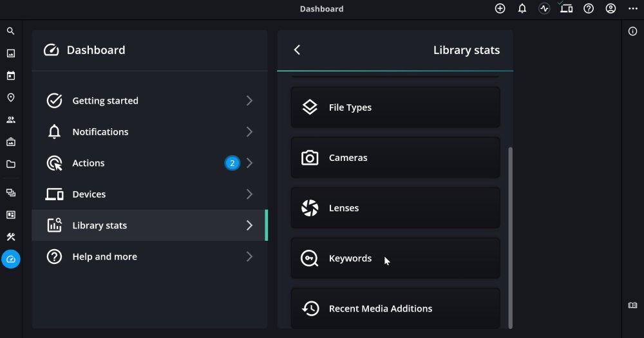This screenshot has width=644, height=338.
Task: Select Notifications in the Dashboard menu
Action: coord(100,132)
